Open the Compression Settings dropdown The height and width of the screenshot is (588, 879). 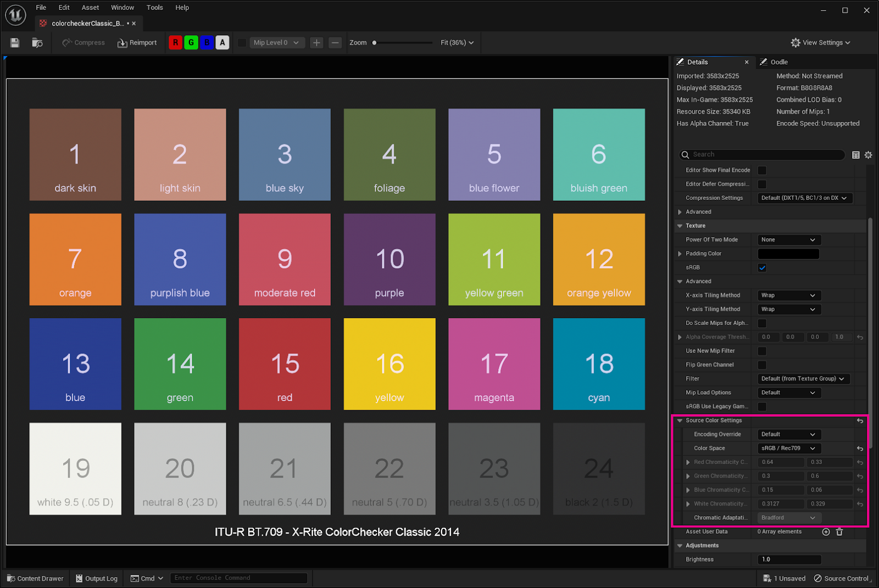click(804, 198)
